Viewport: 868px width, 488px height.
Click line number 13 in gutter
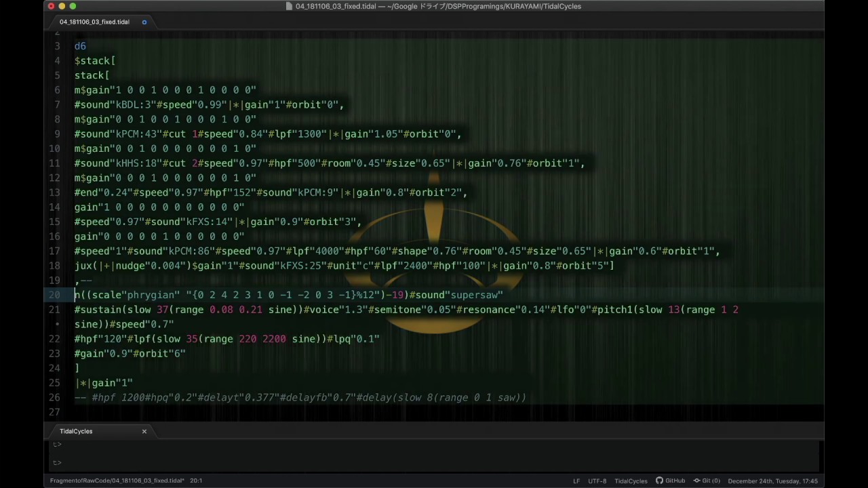[x=54, y=192]
